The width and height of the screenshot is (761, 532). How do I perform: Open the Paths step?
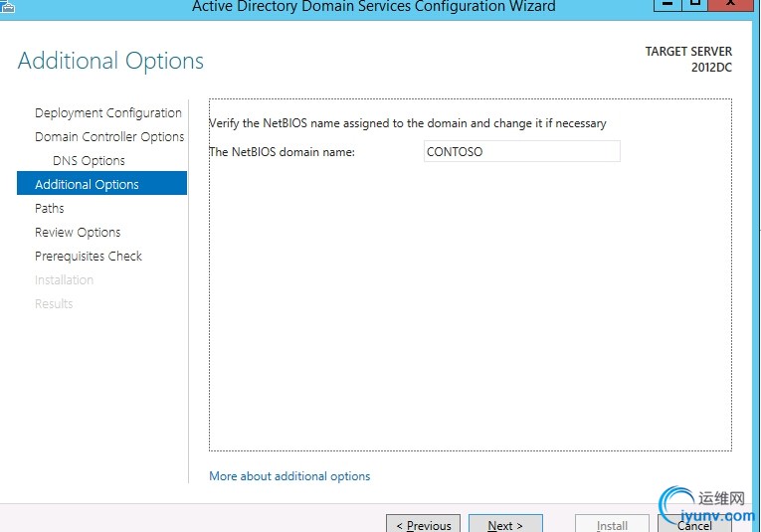[x=50, y=208]
